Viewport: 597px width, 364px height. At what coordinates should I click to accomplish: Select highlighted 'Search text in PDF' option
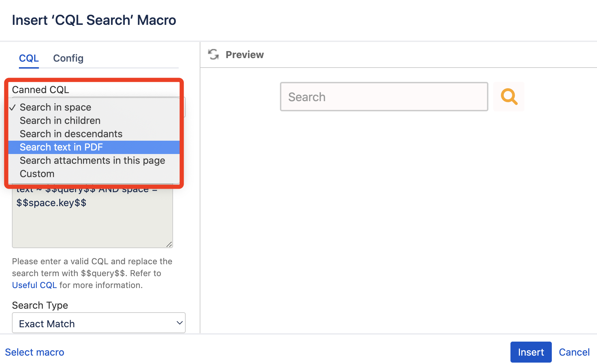pyautogui.click(x=61, y=147)
